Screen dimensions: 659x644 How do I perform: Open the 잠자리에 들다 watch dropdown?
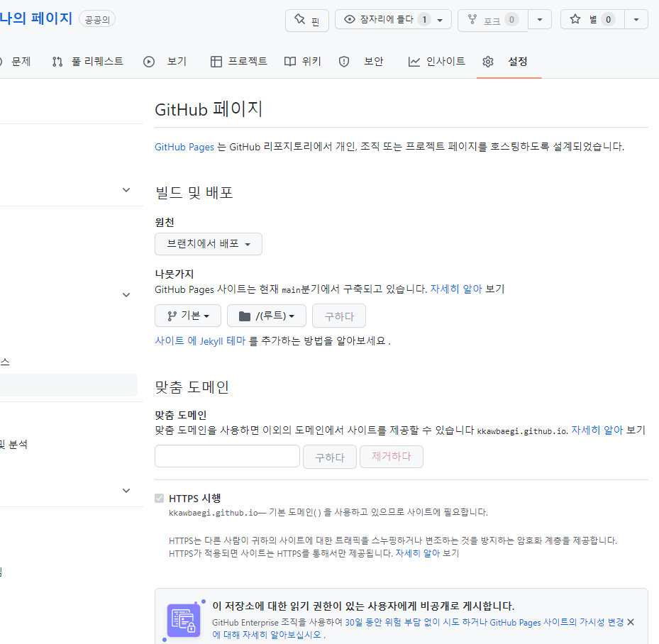393,19
